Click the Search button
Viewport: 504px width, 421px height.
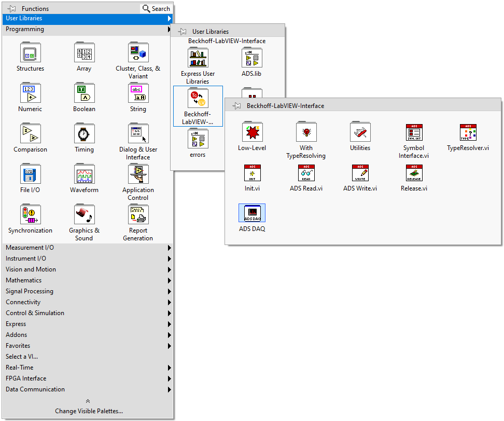[156, 8]
